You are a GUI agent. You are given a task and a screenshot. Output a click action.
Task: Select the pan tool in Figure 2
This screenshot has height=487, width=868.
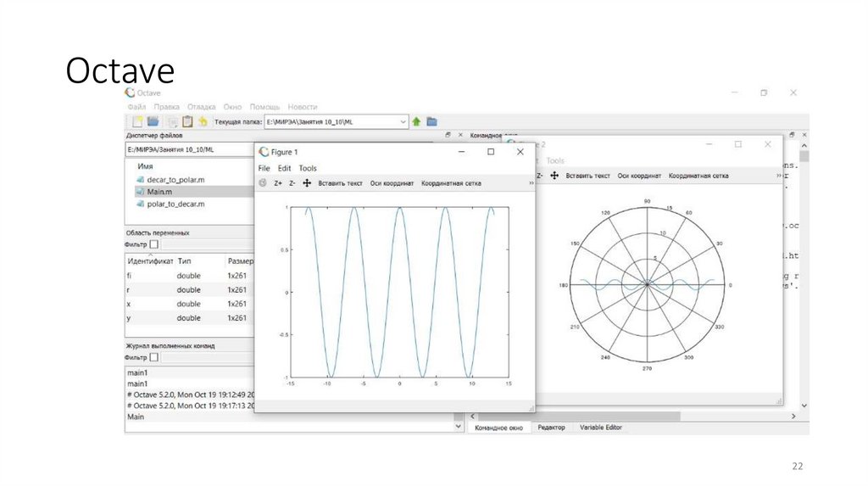555,176
